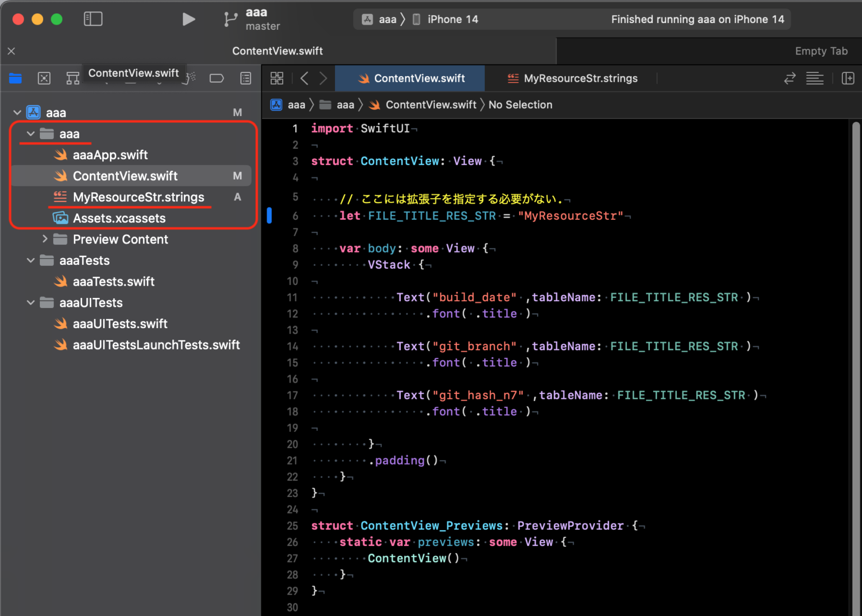
Task: Open the Project navigator folder icon
Action: [15, 79]
